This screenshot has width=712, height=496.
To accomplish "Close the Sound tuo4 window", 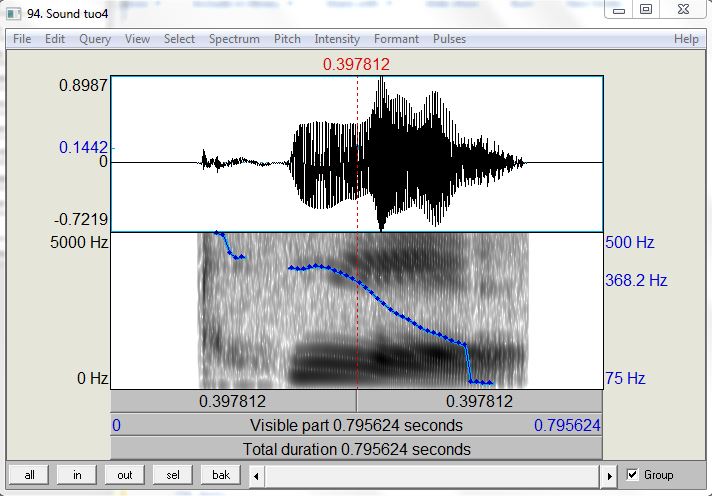I will [x=683, y=10].
